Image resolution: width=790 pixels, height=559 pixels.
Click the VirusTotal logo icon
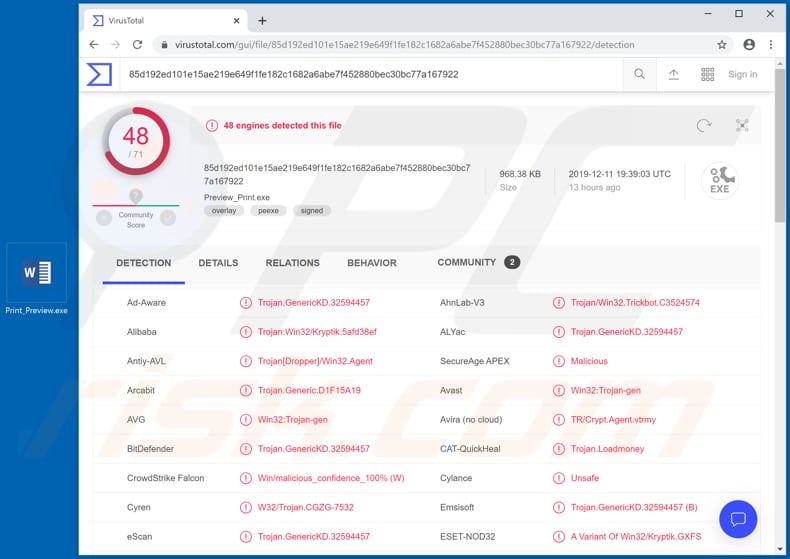coord(99,75)
